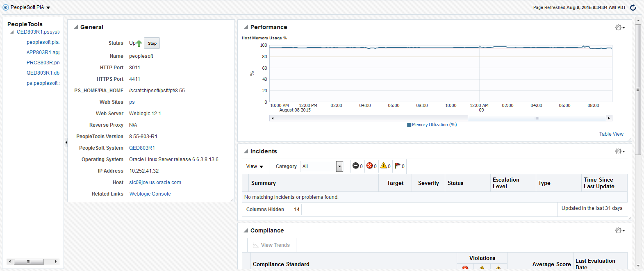The height and width of the screenshot is (271, 644).
Task: Click the Stop button
Action: point(152,43)
